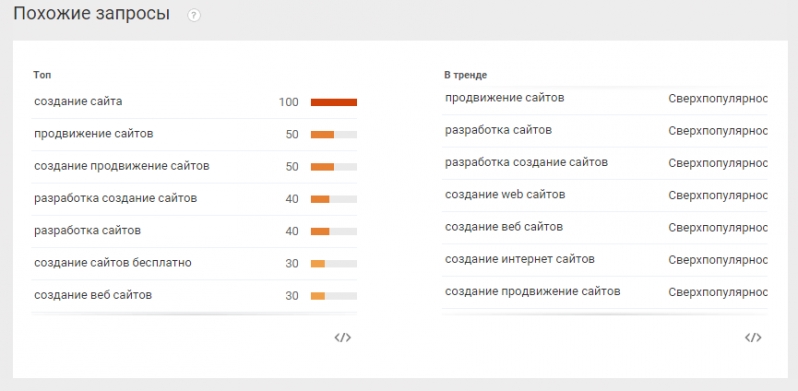Select the Топ column header
Screen dimensions: 798x391
(42, 75)
